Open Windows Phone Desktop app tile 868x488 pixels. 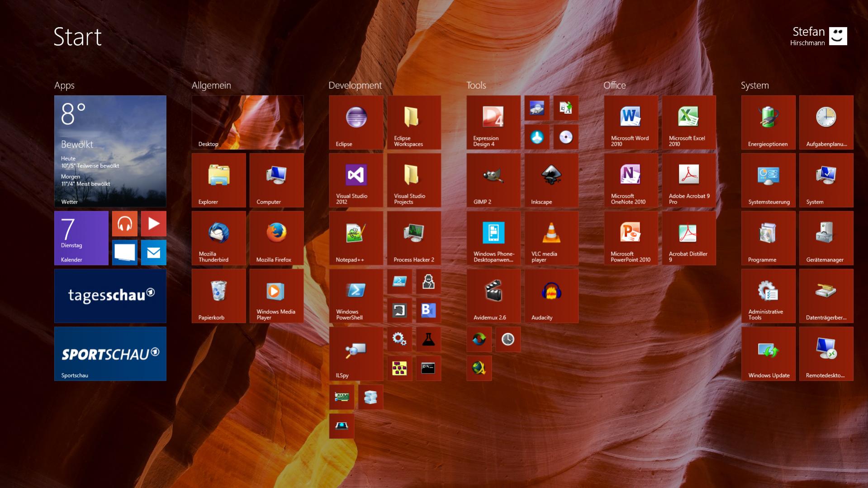tap(493, 238)
